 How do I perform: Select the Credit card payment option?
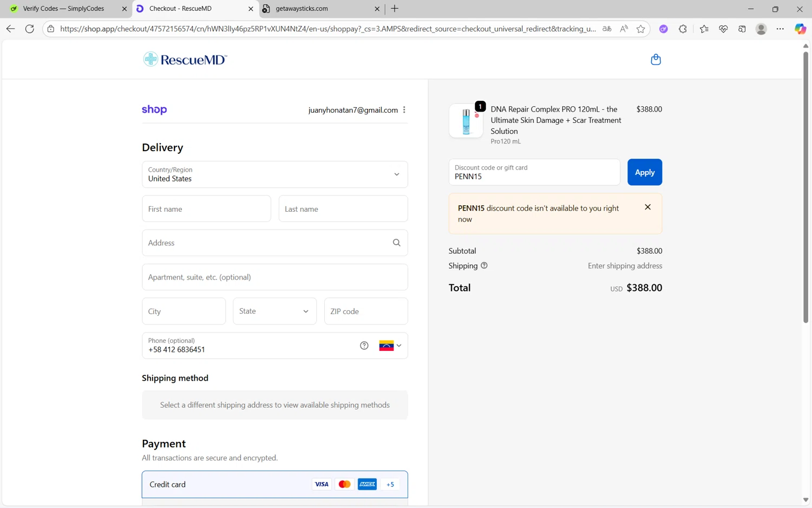click(x=275, y=484)
